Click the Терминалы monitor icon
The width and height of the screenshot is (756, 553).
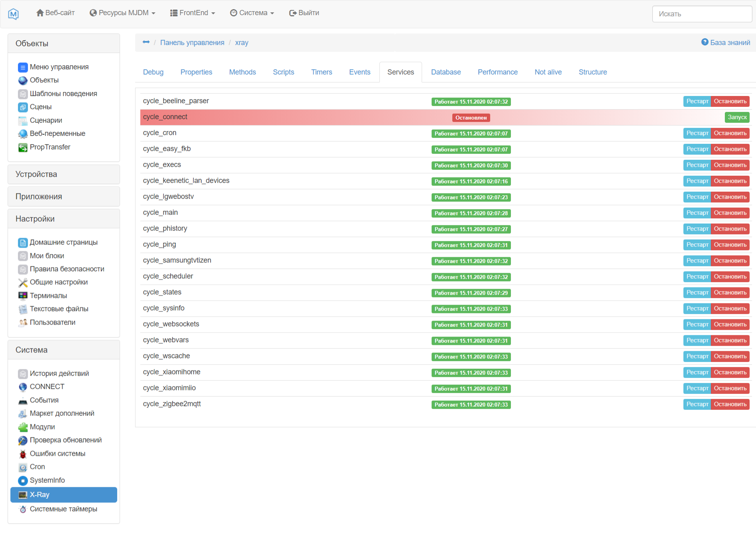coord(22,295)
